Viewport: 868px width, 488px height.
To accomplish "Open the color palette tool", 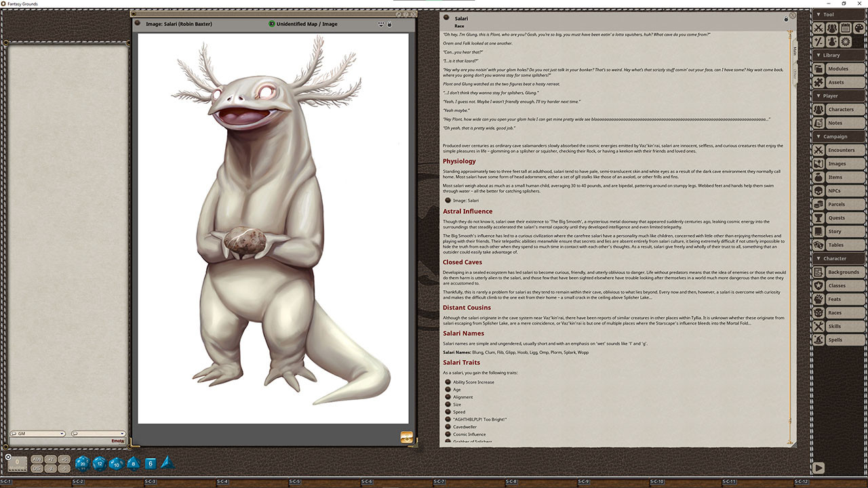I will (859, 28).
